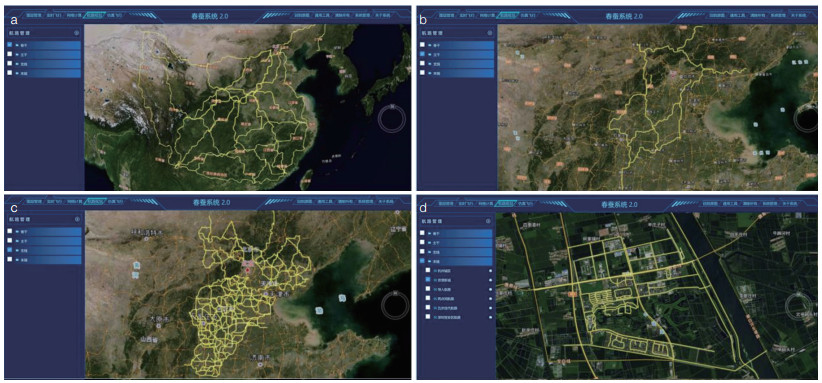This screenshot has width=822, height=383.
Task: Uncheck the first route-level checkbox in panel a
Action: click(x=10, y=45)
